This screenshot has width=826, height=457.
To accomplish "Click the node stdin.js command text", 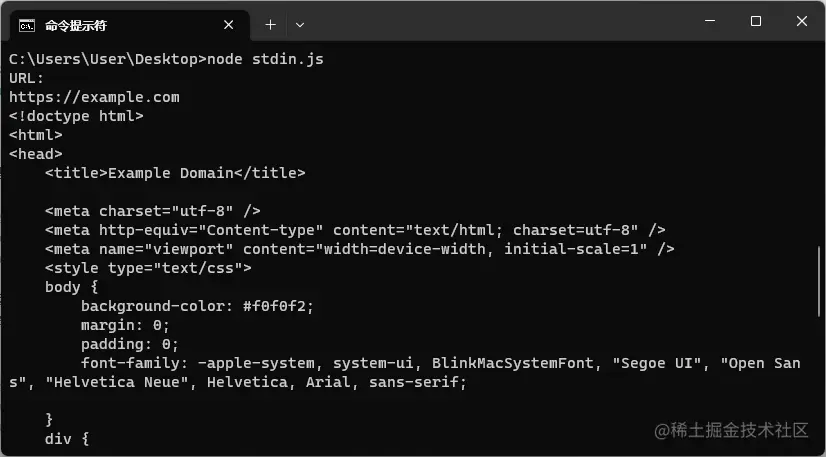I will click(x=265, y=59).
